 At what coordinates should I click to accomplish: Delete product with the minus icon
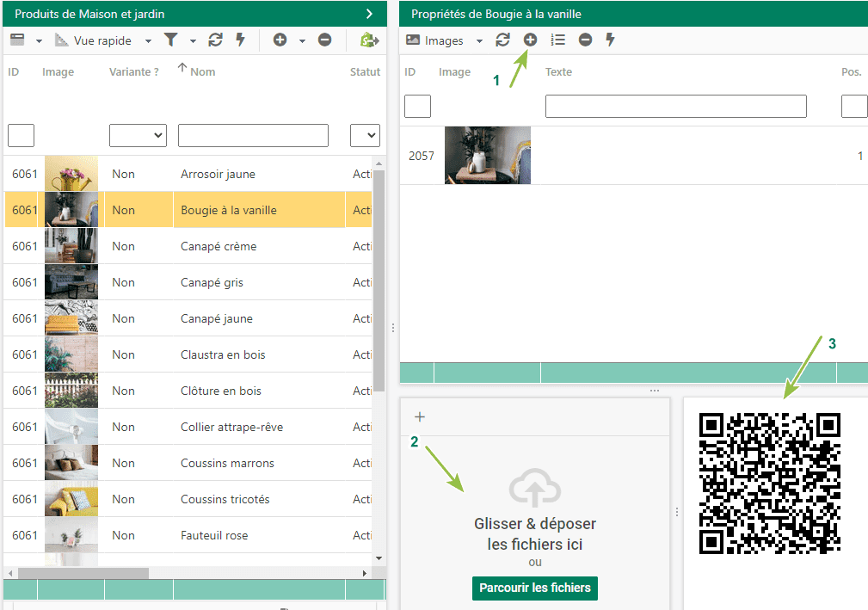click(x=325, y=40)
